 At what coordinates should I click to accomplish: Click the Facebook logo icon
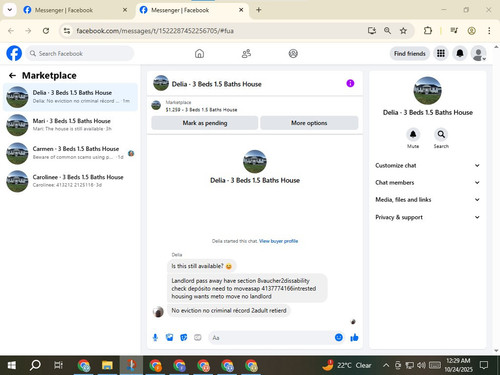tap(14, 53)
